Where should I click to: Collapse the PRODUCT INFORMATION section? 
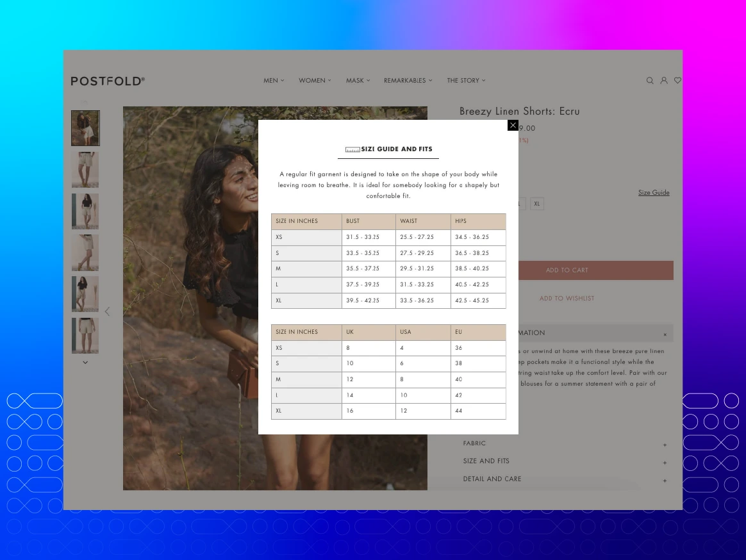(x=665, y=334)
